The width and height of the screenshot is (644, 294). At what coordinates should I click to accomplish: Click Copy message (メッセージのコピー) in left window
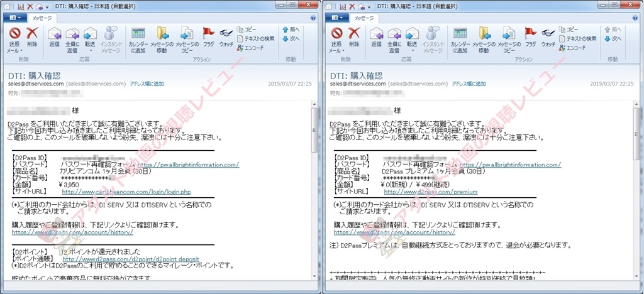(187, 40)
